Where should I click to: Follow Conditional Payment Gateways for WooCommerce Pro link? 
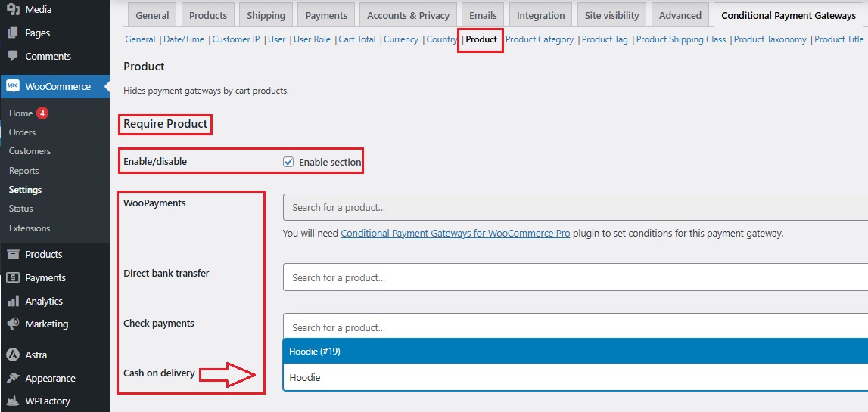click(455, 234)
